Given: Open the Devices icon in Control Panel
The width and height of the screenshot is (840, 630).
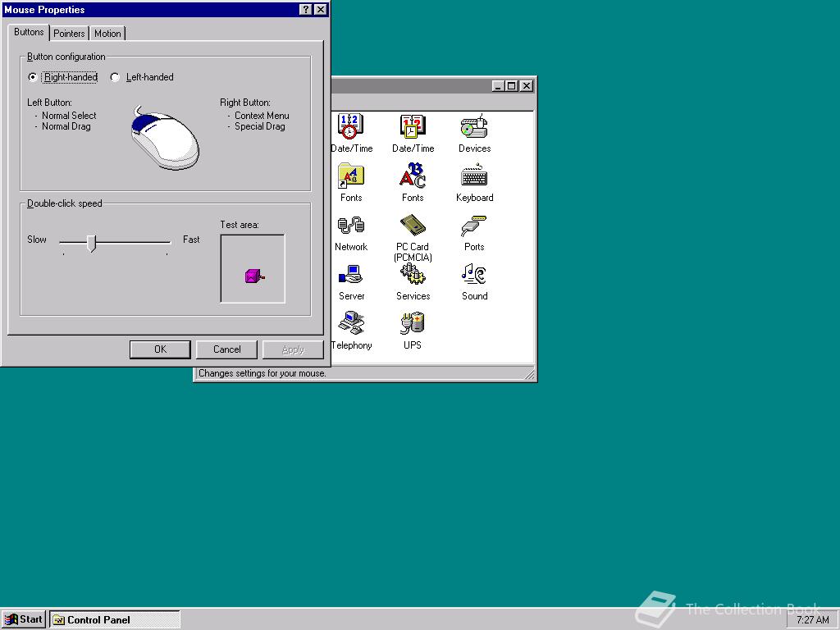Looking at the screenshot, I should (x=474, y=126).
